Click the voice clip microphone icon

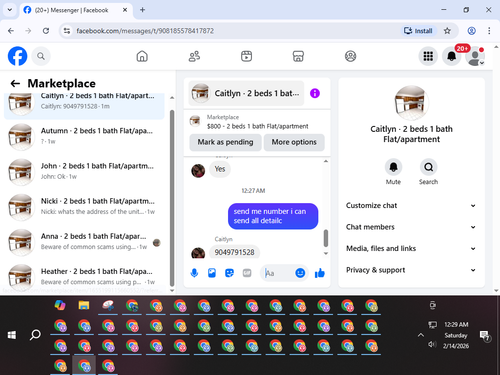(x=194, y=273)
